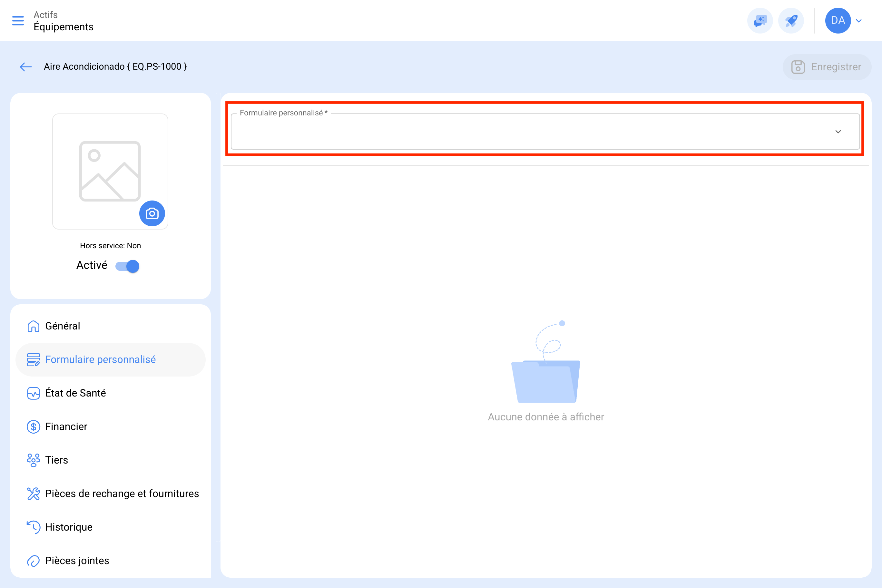Open the Tiers tab
The width and height of the screenshot is (882, 588).
coord(110,460)
